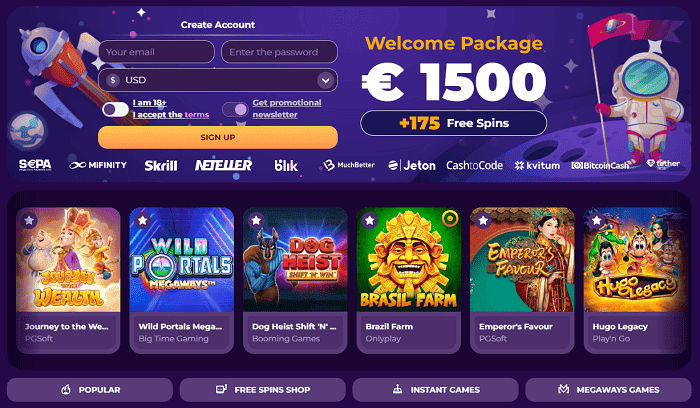Click the Skrill payment logo

161,166
